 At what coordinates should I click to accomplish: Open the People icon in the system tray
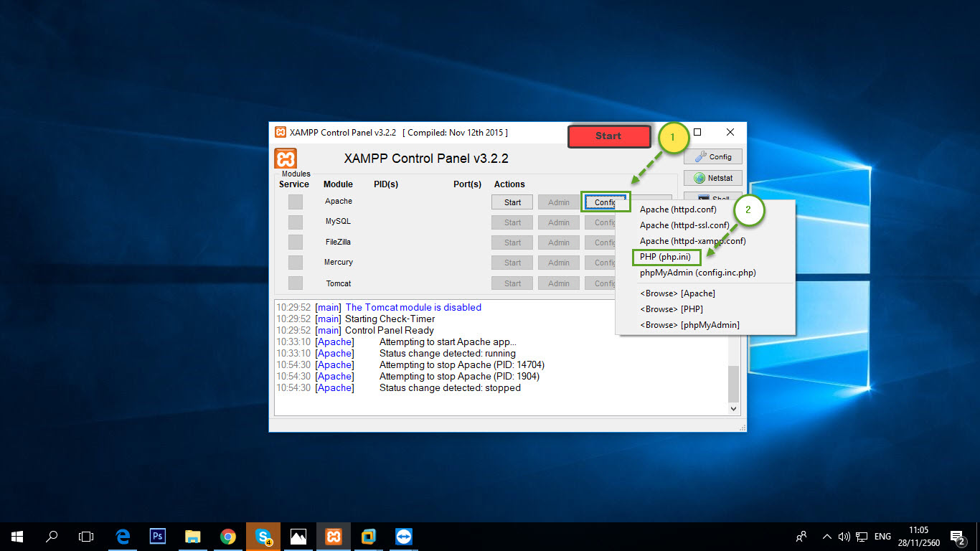(x=801, y=536)
